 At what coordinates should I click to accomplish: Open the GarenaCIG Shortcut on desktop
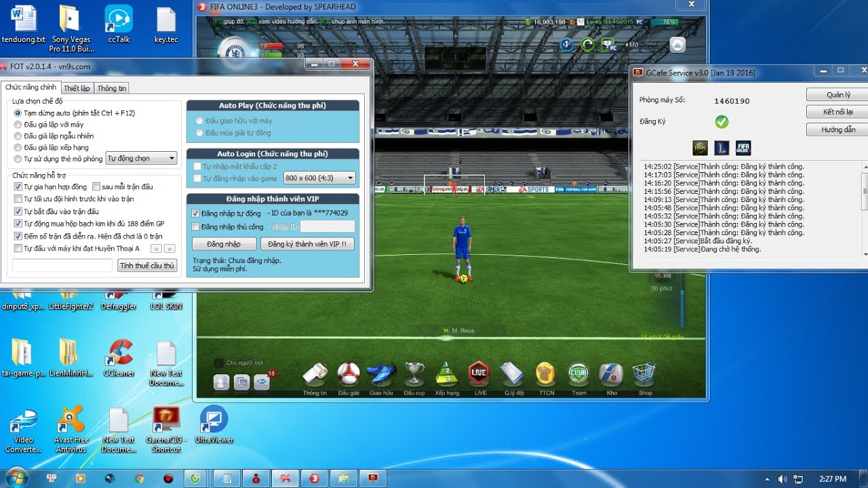(x=166, y=428)
